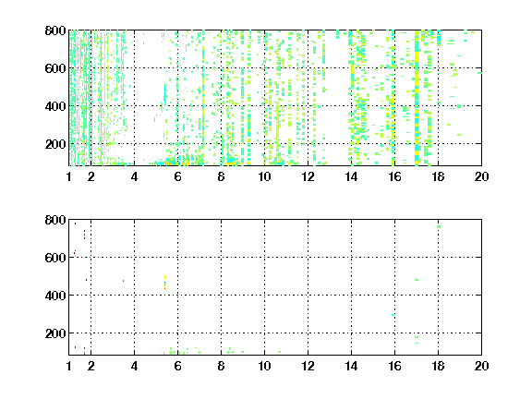Select the red dot near x=3.5 in lower plot
This screenshot has height=399, width=532.
(123, 281)
